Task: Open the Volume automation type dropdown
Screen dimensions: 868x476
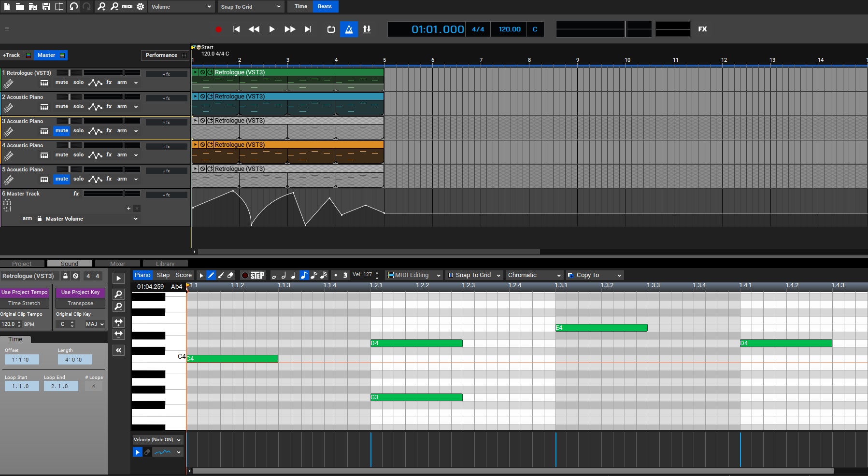Action: click(181, 7)
